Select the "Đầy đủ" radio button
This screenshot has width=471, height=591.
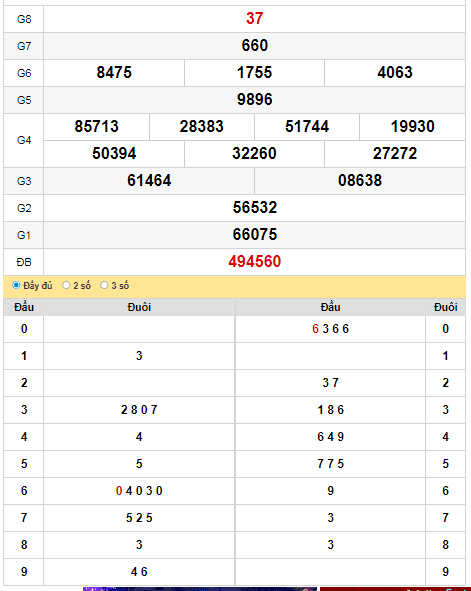coord(16,285)
